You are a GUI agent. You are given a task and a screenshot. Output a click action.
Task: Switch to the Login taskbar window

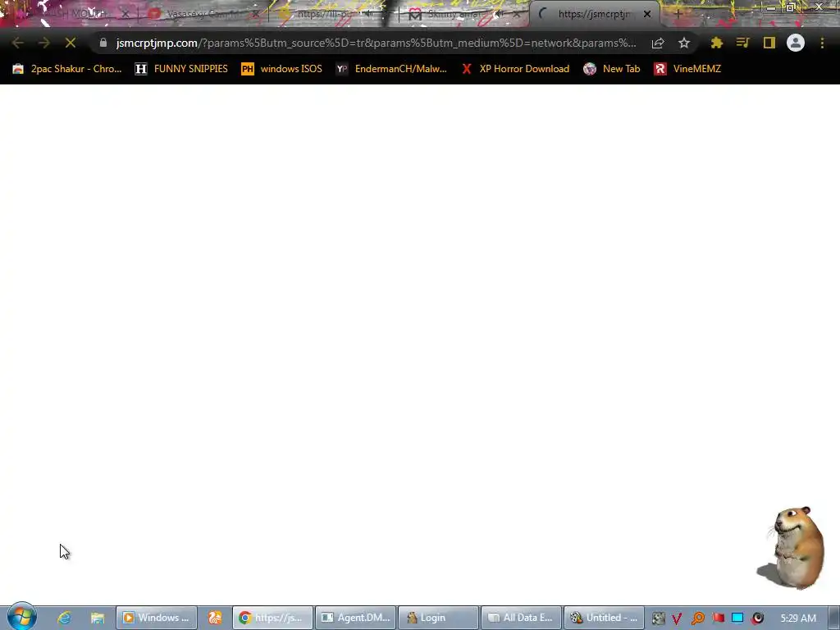(x=439, y=618)
